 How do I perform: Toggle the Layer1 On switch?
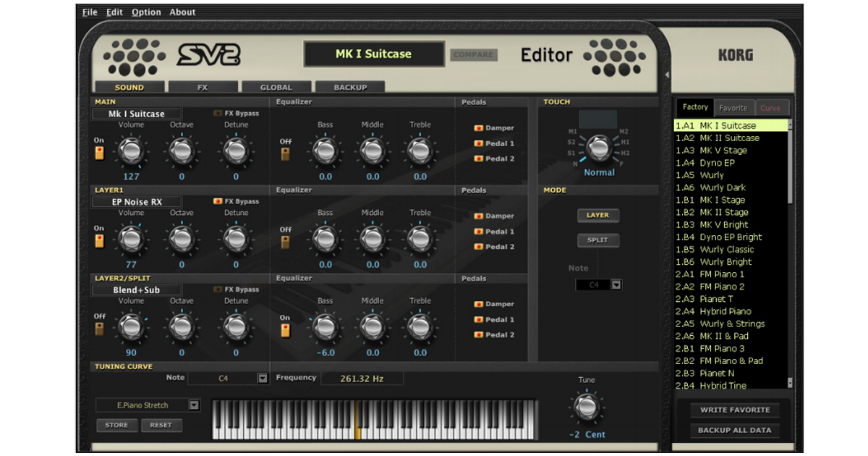click(x=100, y=242)
